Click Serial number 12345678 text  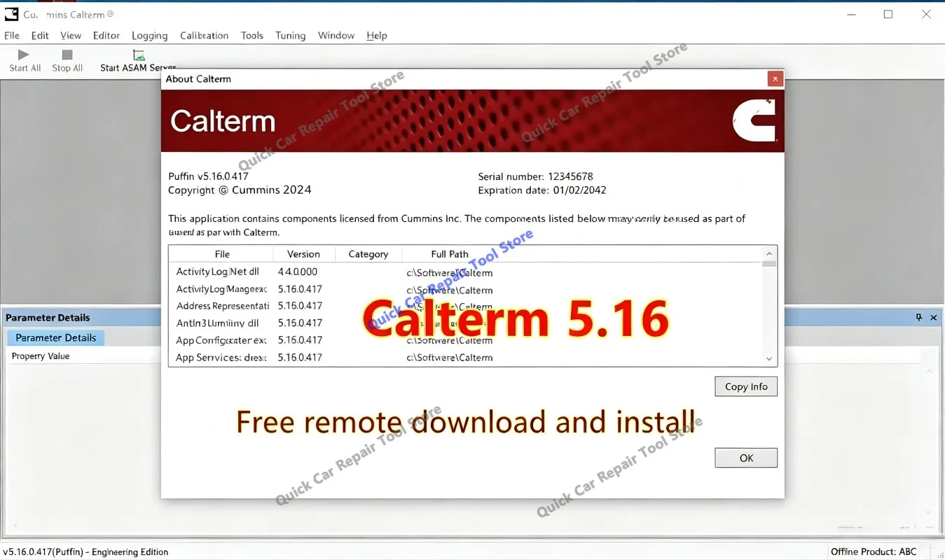535,176
